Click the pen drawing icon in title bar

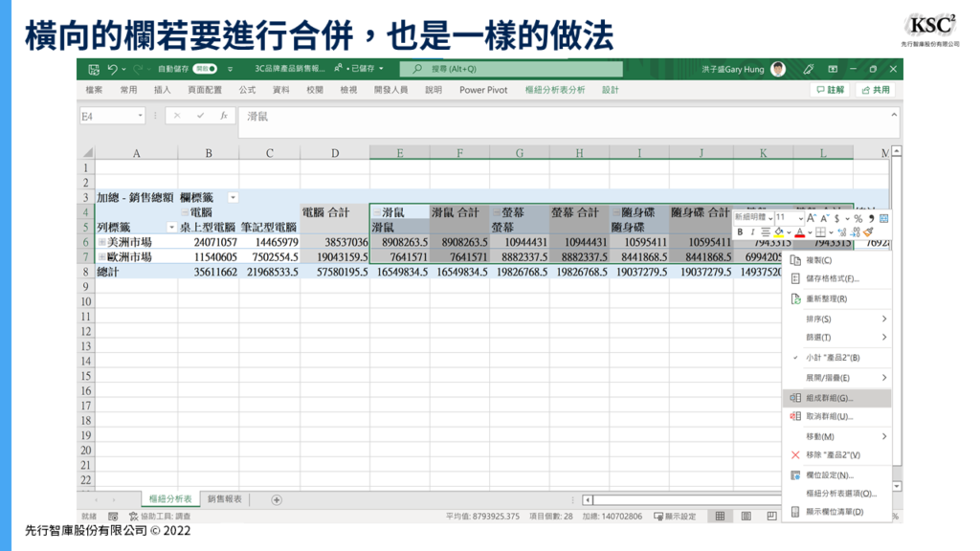(808, 69)
